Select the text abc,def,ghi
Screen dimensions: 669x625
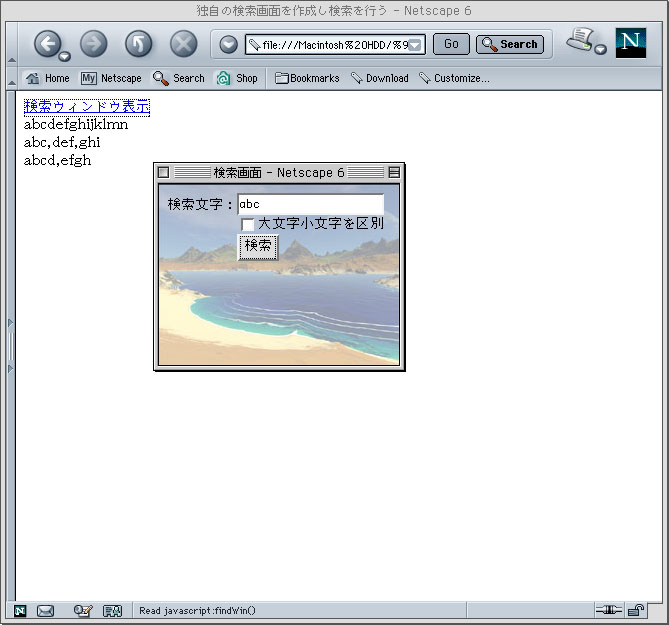(62, 142)
